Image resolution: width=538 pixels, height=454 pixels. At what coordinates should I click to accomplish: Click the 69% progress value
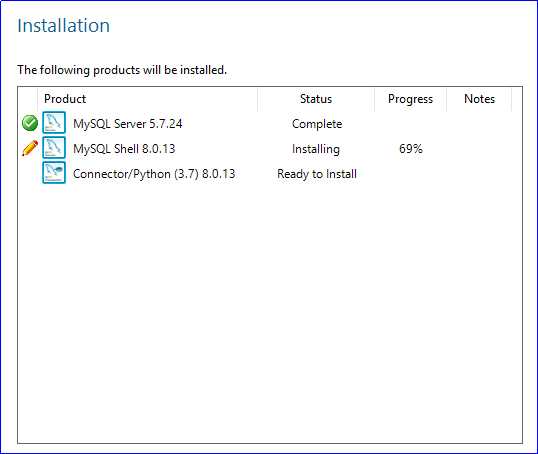point(411,149)
